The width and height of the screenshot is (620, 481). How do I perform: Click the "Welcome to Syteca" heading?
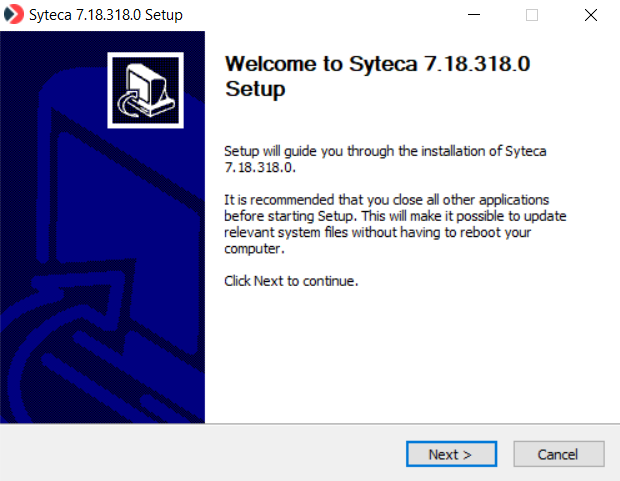pos(376,64)
